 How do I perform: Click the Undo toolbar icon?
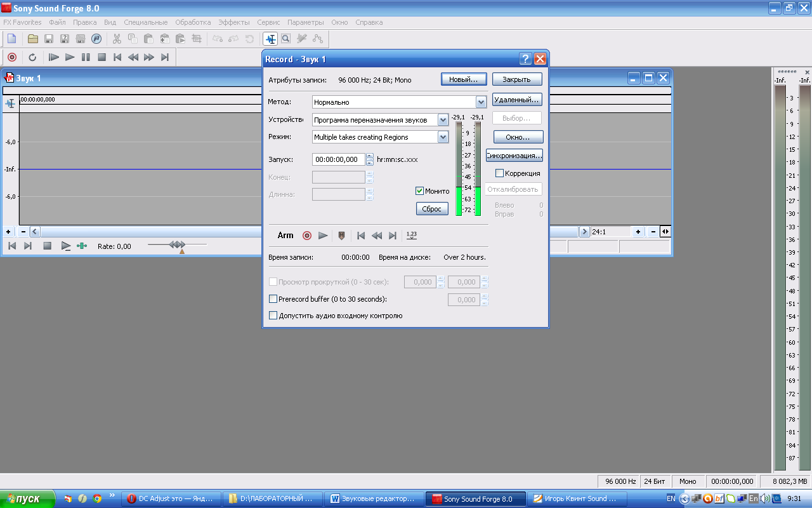218,39
